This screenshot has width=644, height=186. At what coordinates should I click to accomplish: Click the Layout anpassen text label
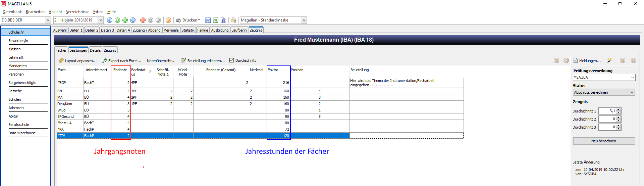click(80, 61)
